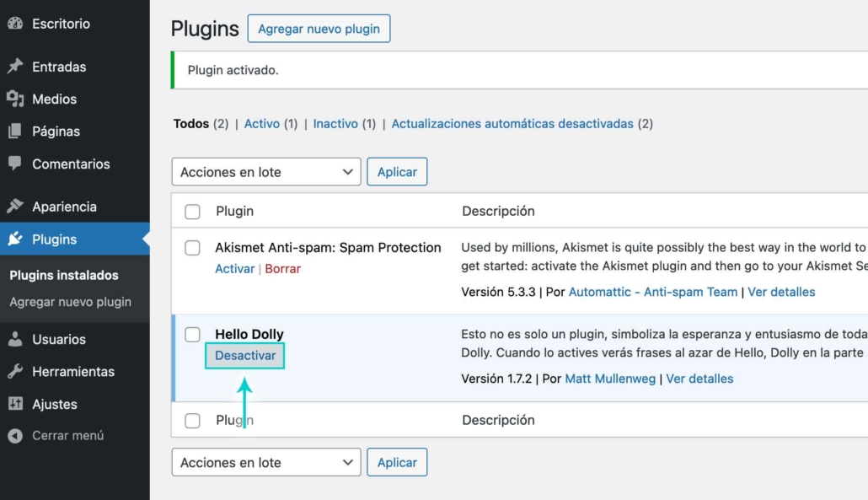Check the Akismet Anti-spam plugin checkbox
868x500 pixels.
192,248
